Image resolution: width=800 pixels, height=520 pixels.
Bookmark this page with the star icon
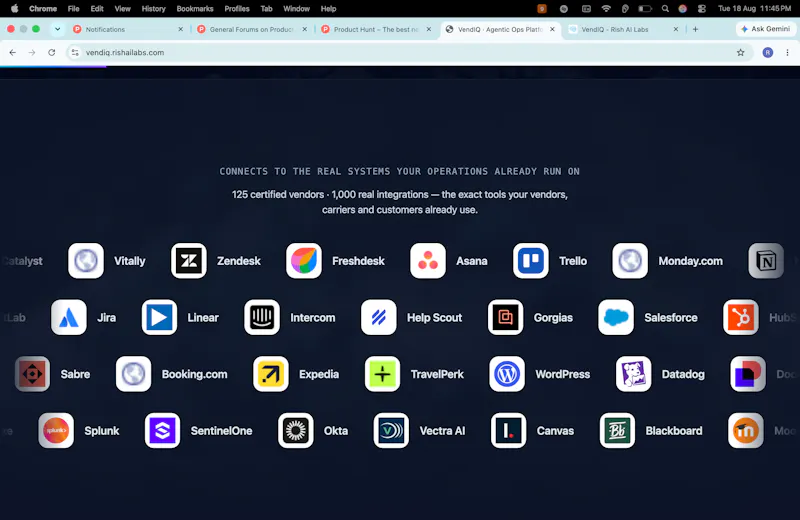(x=740, y=53)
